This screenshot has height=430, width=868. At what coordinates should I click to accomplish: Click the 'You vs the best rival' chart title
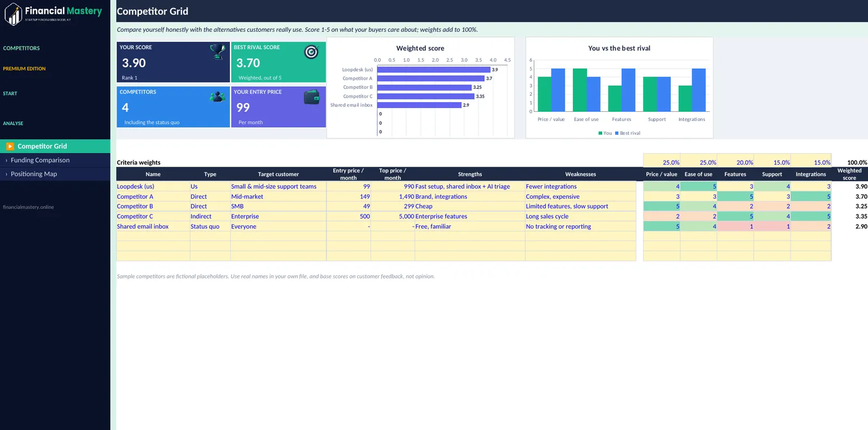619,48
